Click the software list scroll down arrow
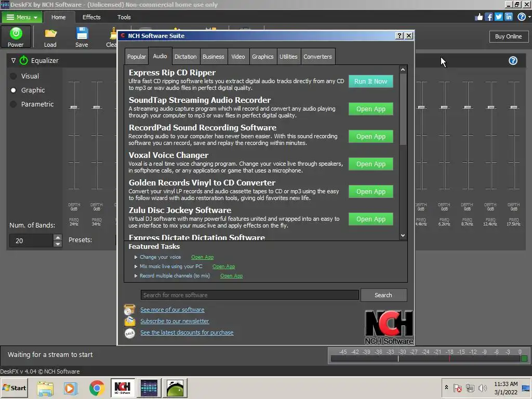The height and width of the screenshot is (399, 532). [403, 235]
